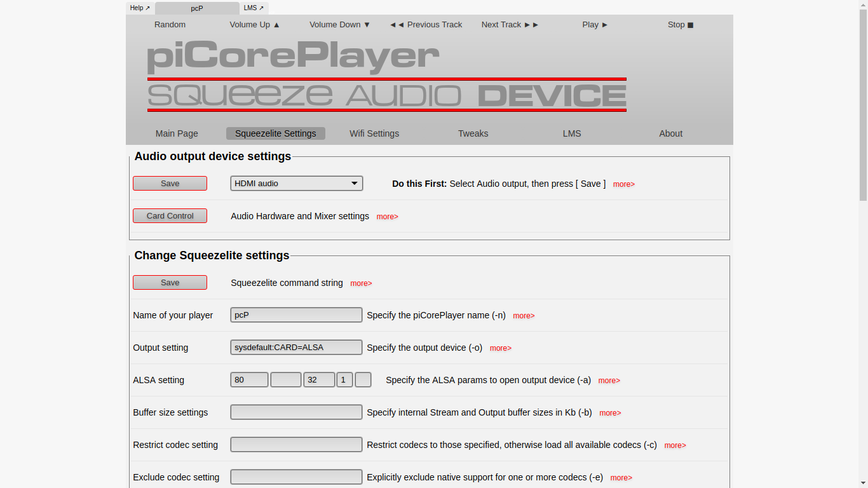This screenshot has height=488, width=868.
Task: Click the 'Change Squeezelite settings' heading
Action: click(212, 255)
